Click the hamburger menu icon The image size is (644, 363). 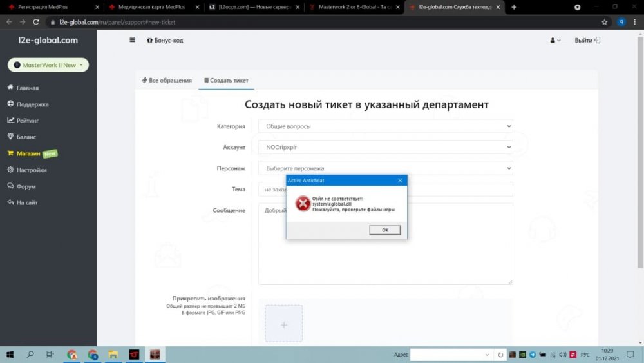click(x=133, y=40)
